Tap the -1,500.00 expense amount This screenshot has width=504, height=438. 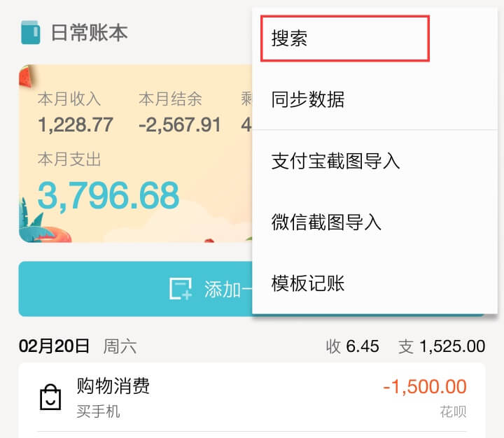tap(425, 386)
